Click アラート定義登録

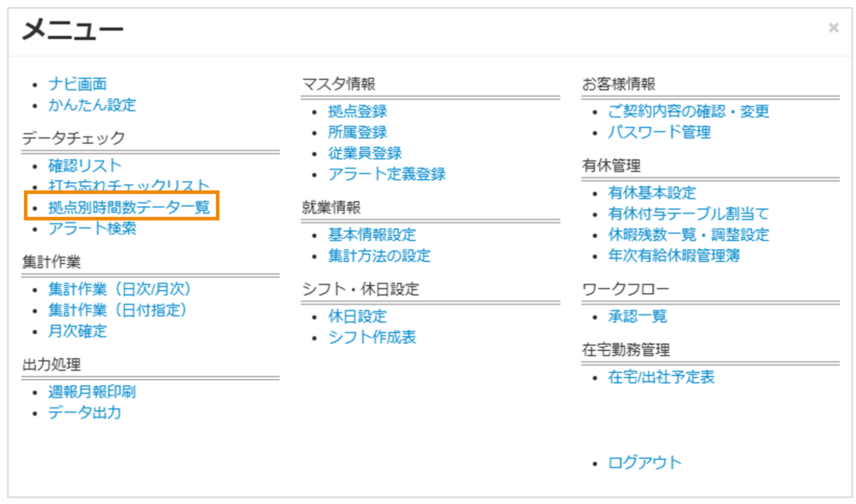tap(388, 174)
